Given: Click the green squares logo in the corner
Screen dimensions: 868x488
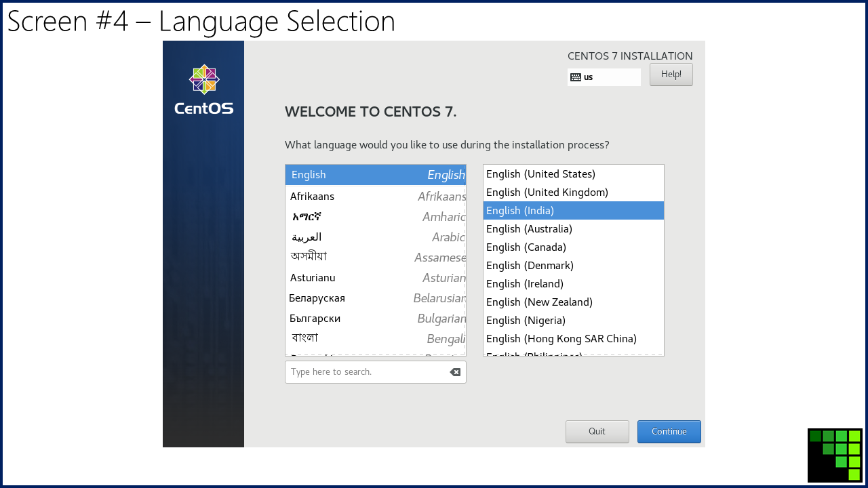Looking at the screenshot, I should tap(835, 455).
